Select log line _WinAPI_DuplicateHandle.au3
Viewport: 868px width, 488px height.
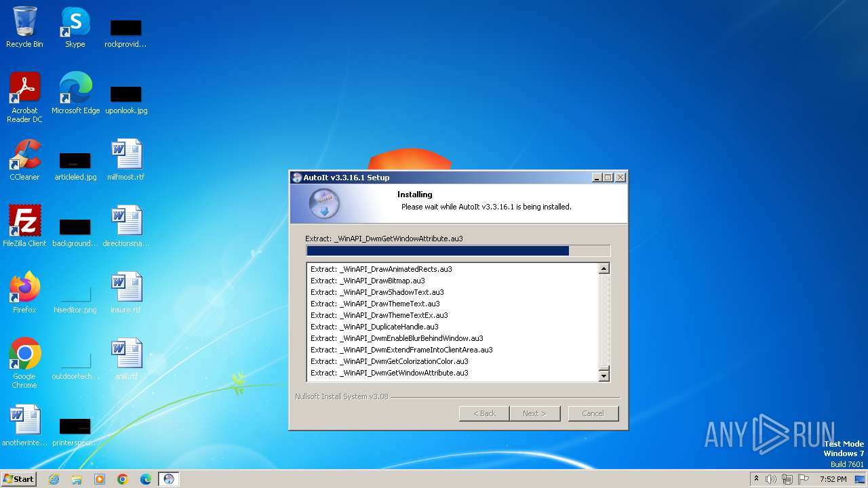(374, 327)
